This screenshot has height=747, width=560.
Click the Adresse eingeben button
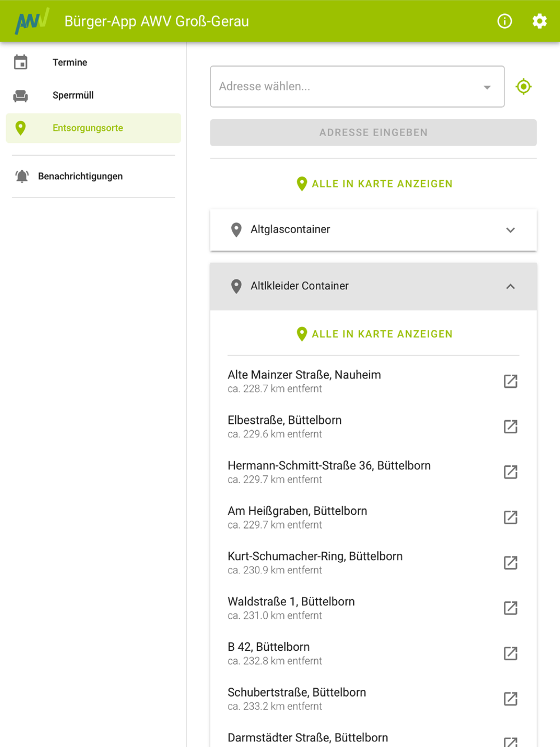[374, 133]
